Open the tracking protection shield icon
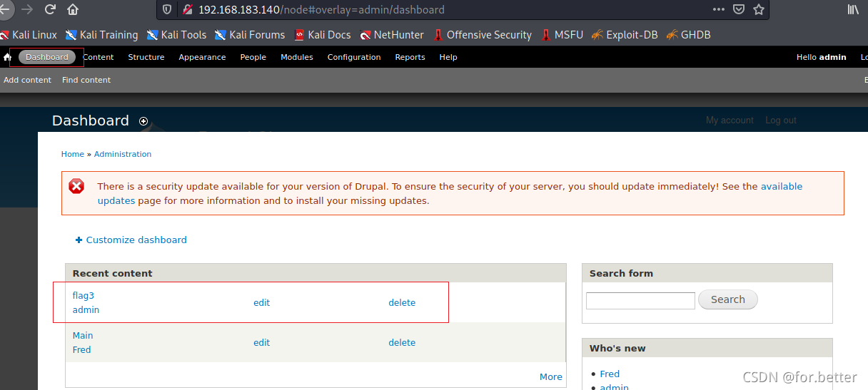The width and height of the screenshot is (868, 390). (167, 10)
